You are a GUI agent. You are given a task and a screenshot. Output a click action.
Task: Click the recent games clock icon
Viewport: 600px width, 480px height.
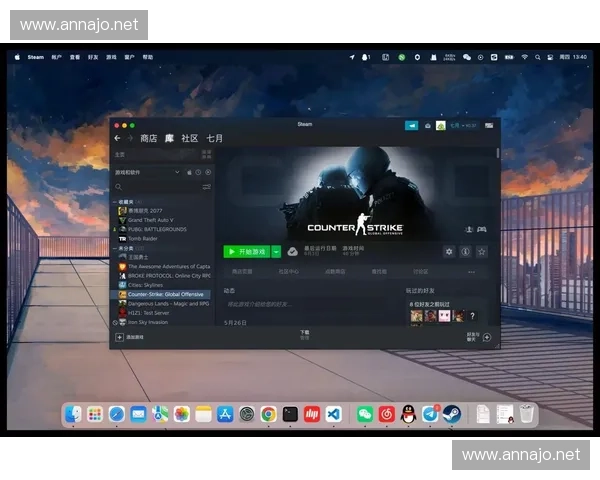(198, 172)
